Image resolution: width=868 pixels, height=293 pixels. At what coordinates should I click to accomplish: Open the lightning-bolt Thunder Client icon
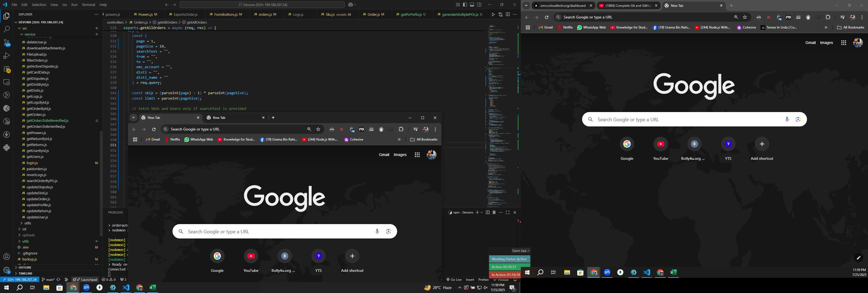(x=7, y=135)
